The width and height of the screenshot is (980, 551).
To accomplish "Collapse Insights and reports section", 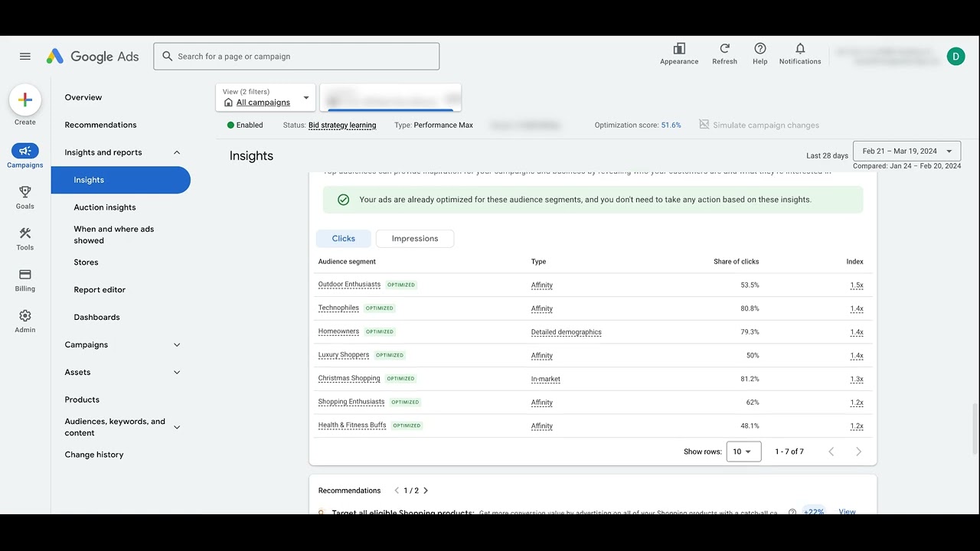I will click(177, 152).
